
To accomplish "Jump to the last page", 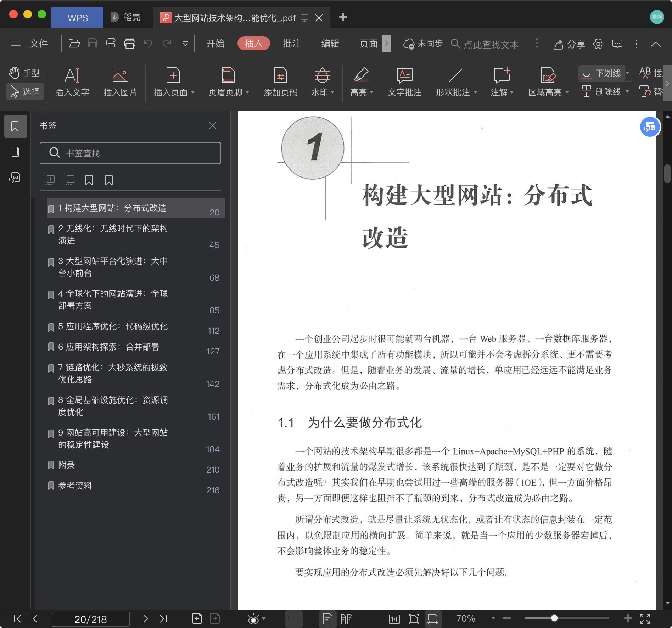I will pos(163,619).
